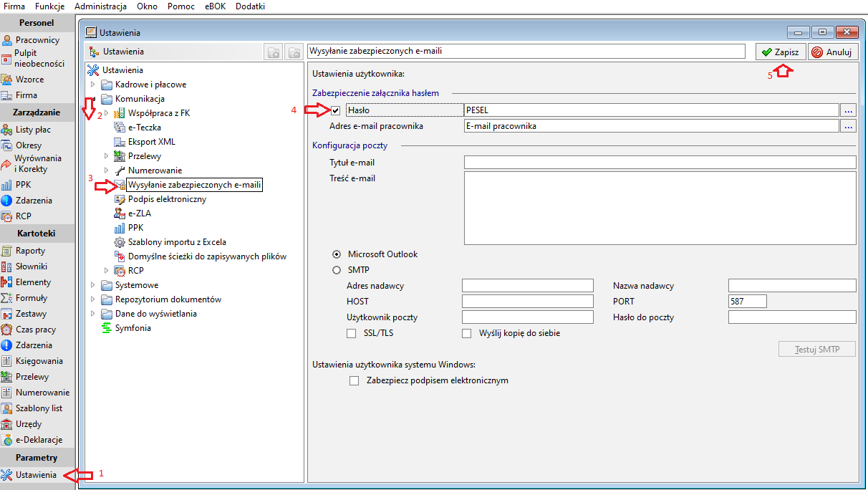
Task: Select e-ZLA in the settings tree
Action: (x=139, y=213)
